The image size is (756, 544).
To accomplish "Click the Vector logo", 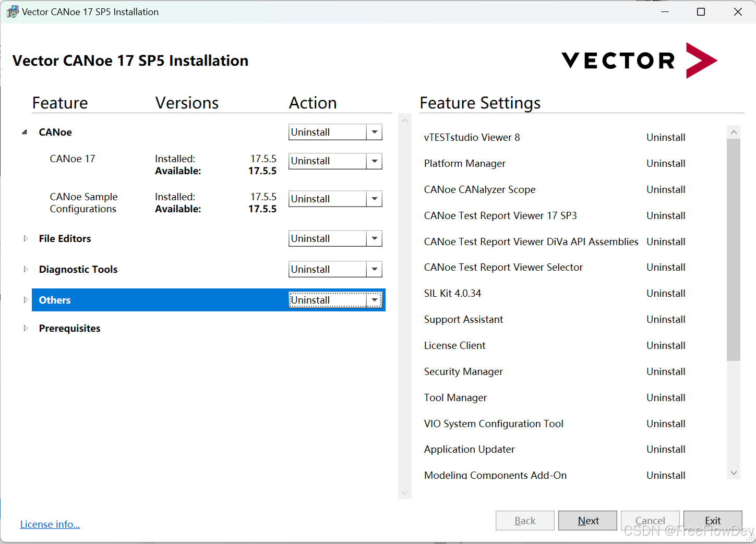I will pos(639,61).
